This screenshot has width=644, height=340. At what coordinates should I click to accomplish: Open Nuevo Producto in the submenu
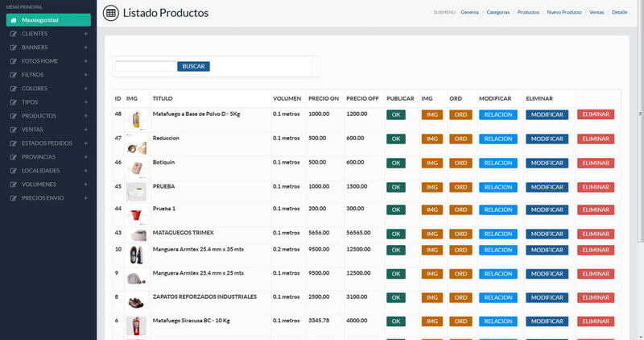(563, 13)
